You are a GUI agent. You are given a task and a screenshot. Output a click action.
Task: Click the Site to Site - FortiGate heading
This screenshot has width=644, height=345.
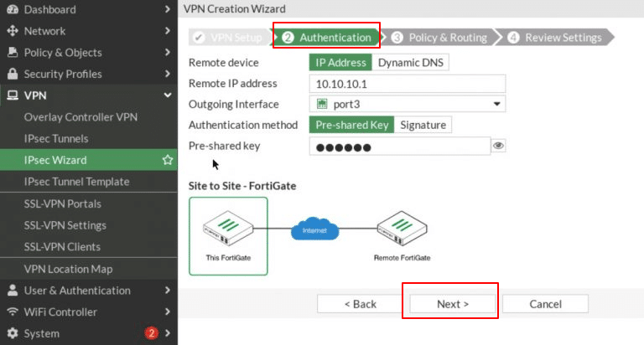point(242,186)
